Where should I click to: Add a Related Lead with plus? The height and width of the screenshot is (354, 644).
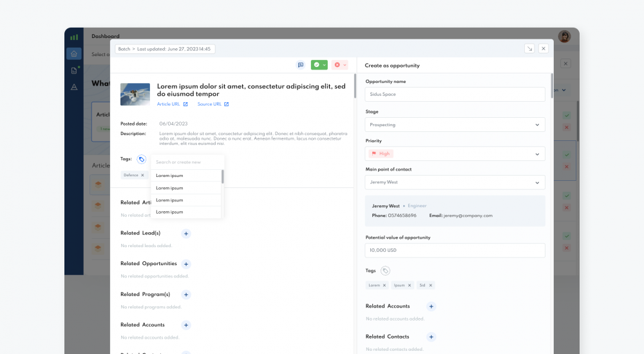(x=186, y=234)
